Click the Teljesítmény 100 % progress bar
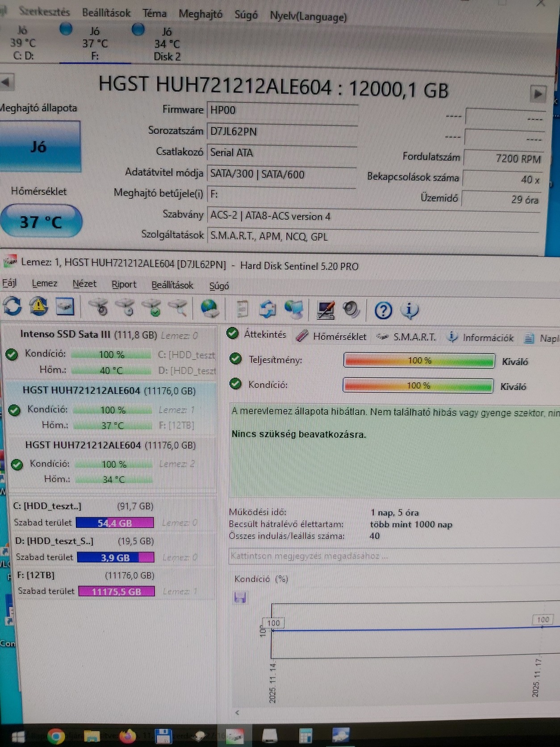 [x=419, y=361]
